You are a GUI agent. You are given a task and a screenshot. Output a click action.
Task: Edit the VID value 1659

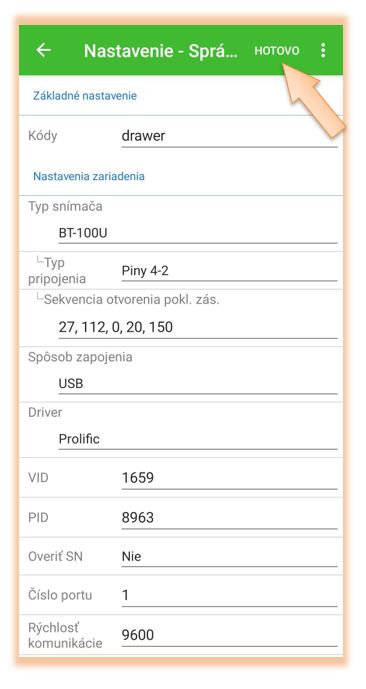pyautogui.click(x=229, y=478)
